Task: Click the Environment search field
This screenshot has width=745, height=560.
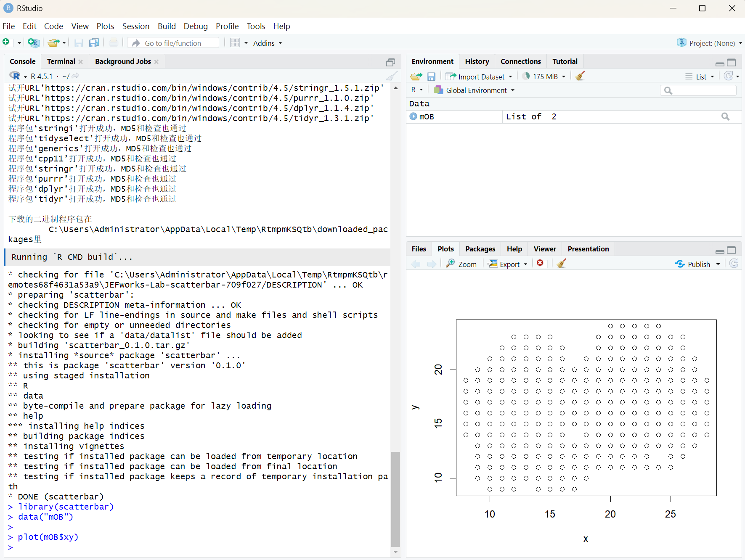Action: tap(698, 90)
